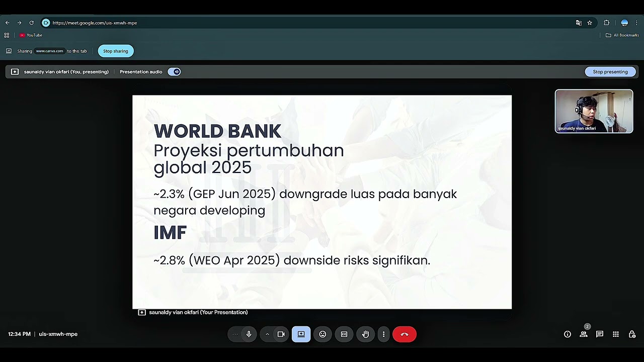Bookmark this tab with the star

click(590, 23)
